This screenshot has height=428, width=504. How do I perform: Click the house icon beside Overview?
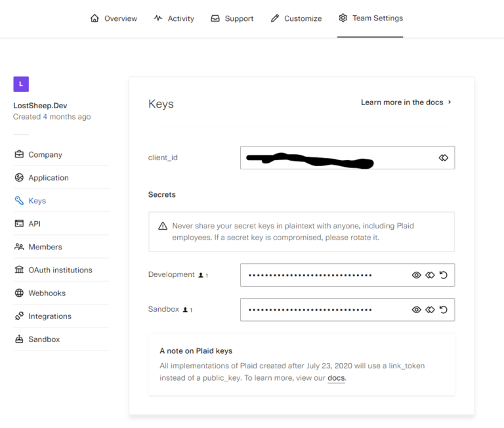pos(94,18)
